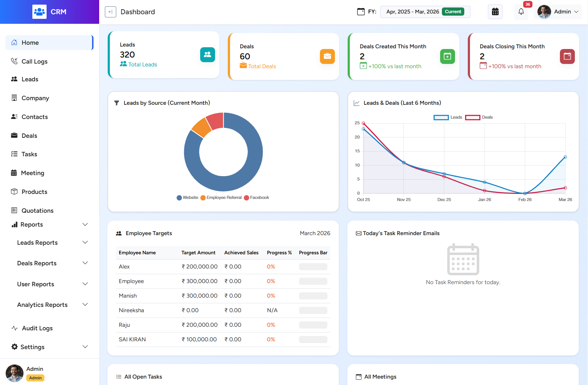Toggle the Leads series in the legend
This screenshot has width=588, height=385.
click(x=447, y=117)
